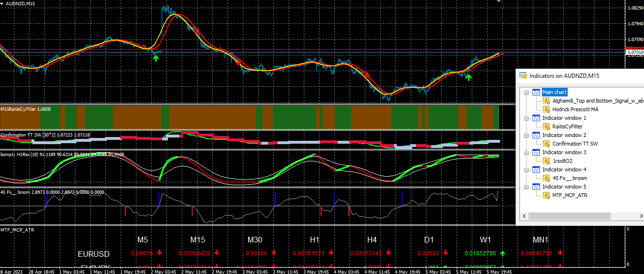Screen dimensions: 644x274
Task: Collapse the Indicator window 4 node
Action: (527, 169)
